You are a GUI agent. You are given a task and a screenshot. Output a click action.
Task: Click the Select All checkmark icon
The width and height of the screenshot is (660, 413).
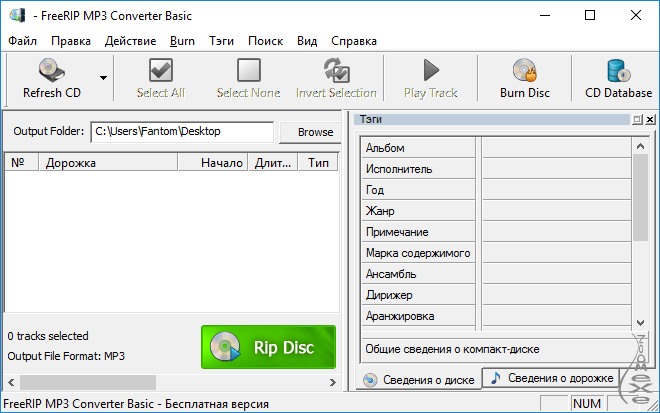point(161,70)
